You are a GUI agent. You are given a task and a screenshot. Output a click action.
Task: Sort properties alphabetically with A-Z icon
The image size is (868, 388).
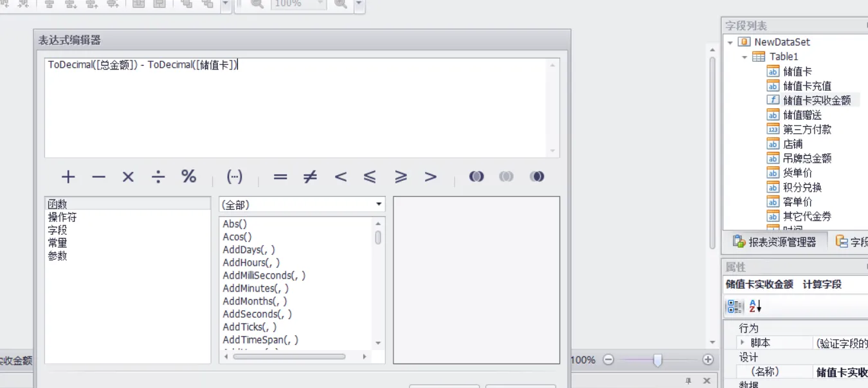755,306
